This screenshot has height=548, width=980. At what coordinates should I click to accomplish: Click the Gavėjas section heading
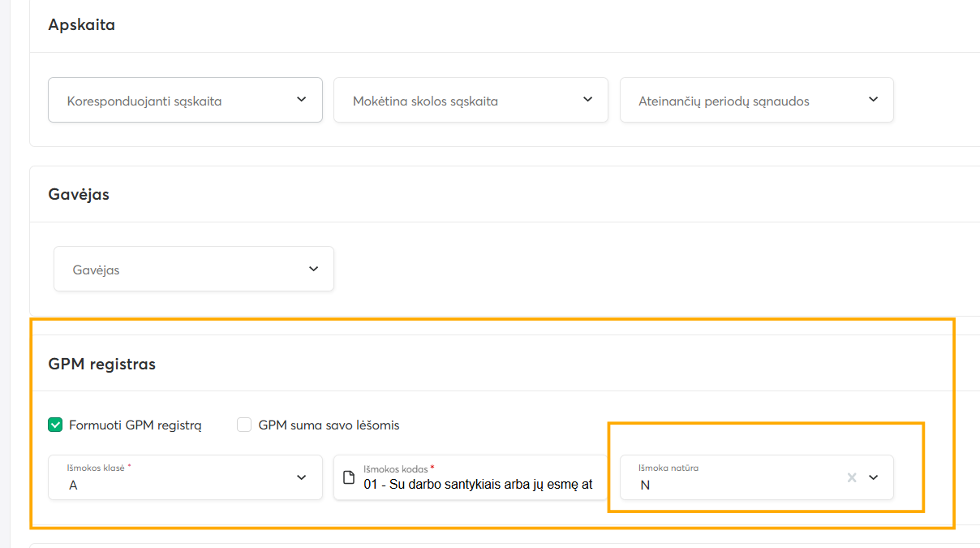point(79,194)
